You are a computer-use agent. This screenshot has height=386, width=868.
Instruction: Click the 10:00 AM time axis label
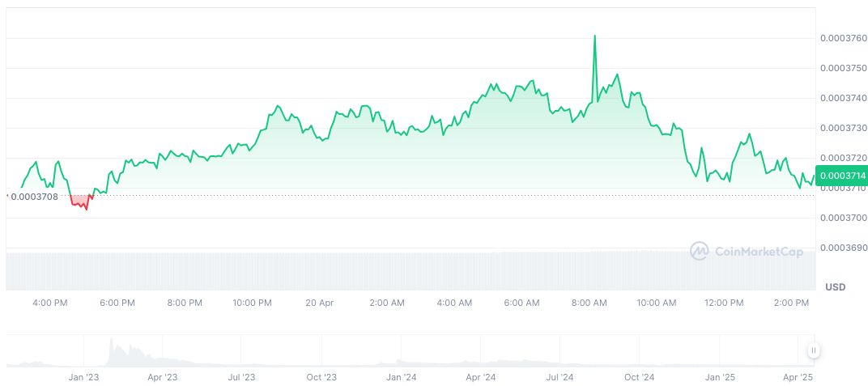click(x=657, y=303)
